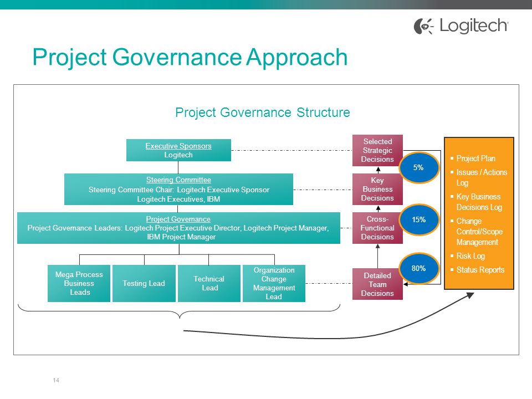Viewport: 532px width, 399px height.
Task: Select the underlined Steering Committee heading
Action: 178,180
